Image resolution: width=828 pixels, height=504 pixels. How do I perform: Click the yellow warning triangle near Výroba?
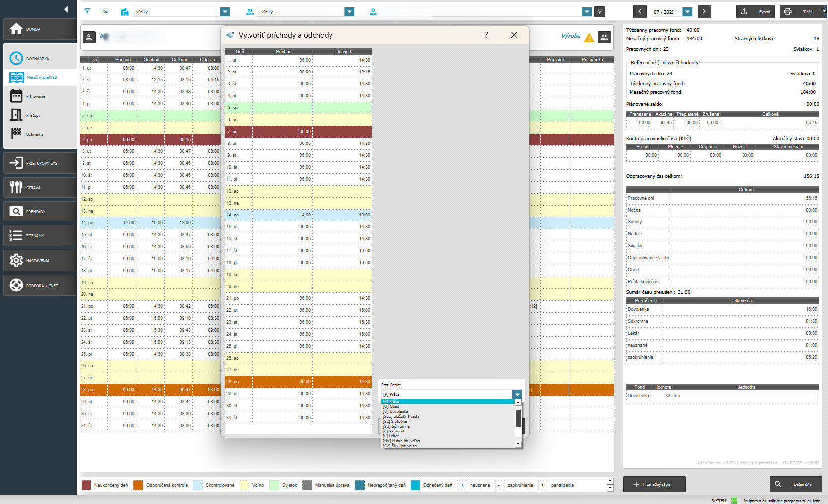click(589, 38)
